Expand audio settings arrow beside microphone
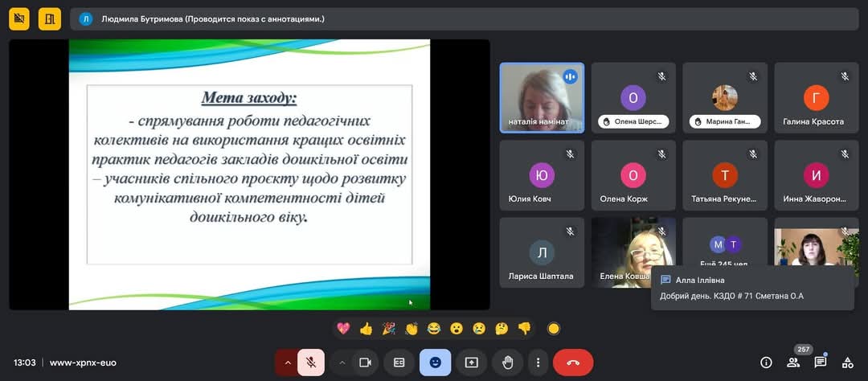 pos(287,363)
